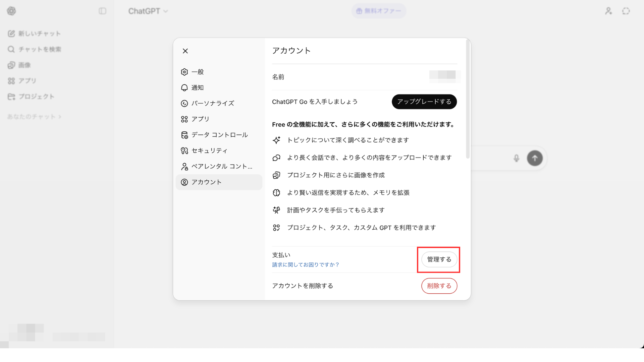Toggle the sidebar collapse icon
644x362 pixels.
click(102, 11)
